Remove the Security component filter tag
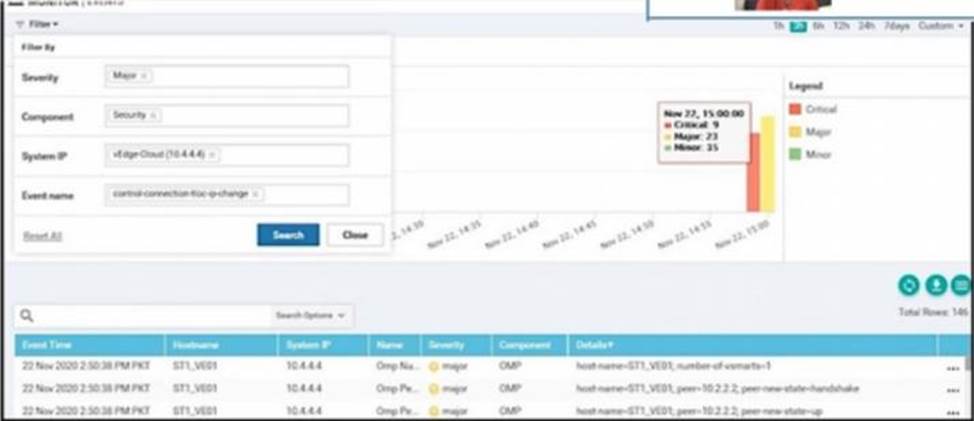 [x=153, y=116]
